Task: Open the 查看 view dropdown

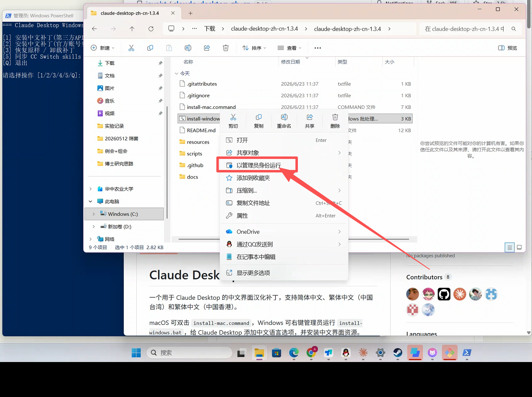Action: pyautogui.click(x=289, y=48)
